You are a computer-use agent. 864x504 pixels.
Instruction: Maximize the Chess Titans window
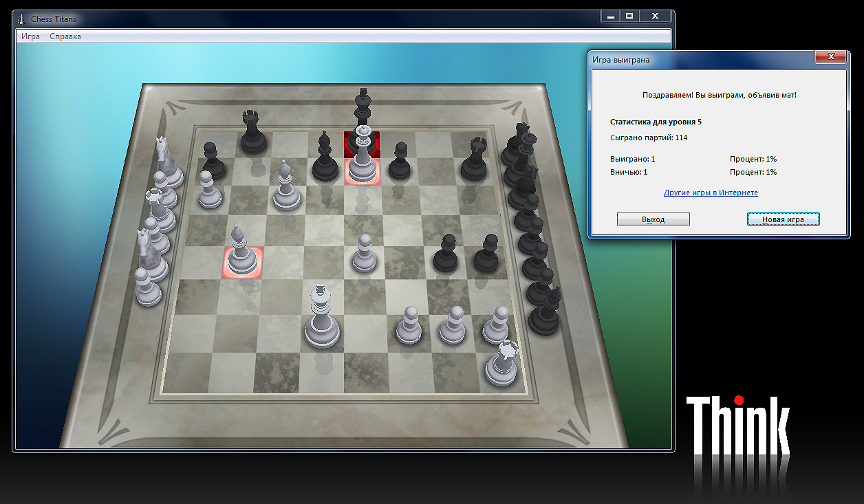629,16
